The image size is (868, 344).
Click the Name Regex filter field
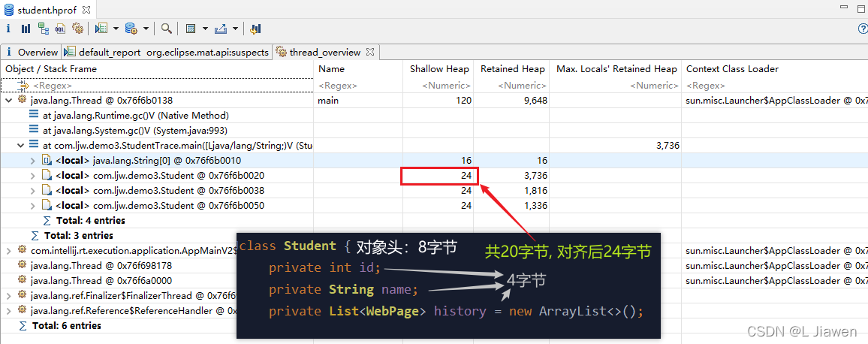click(358, 86)
